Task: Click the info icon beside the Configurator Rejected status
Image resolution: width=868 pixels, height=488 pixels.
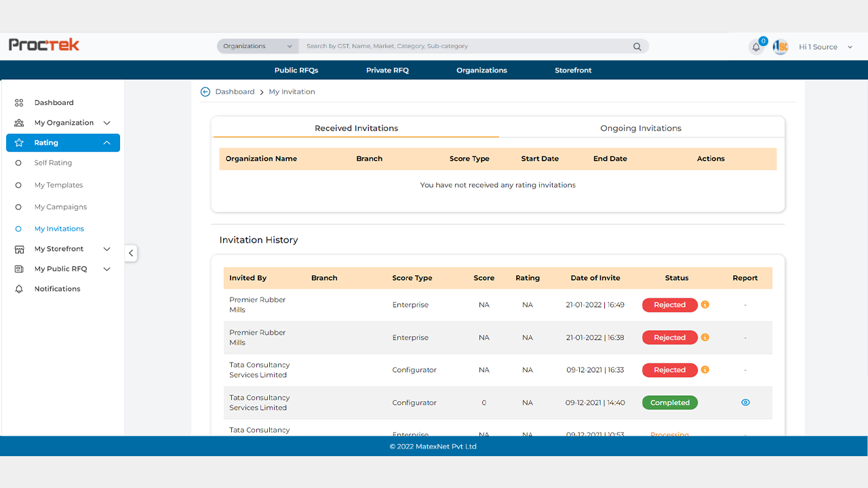Action: 705,370
